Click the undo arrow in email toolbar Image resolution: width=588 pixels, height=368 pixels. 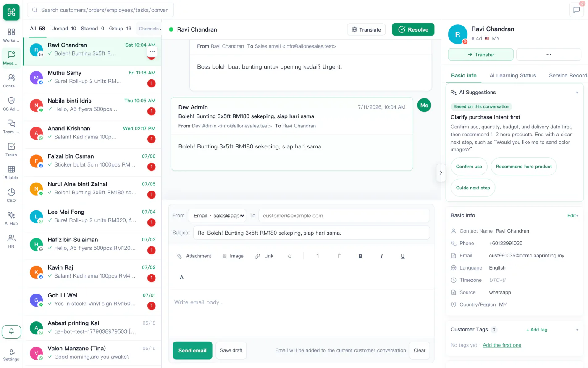coord(318,256)
